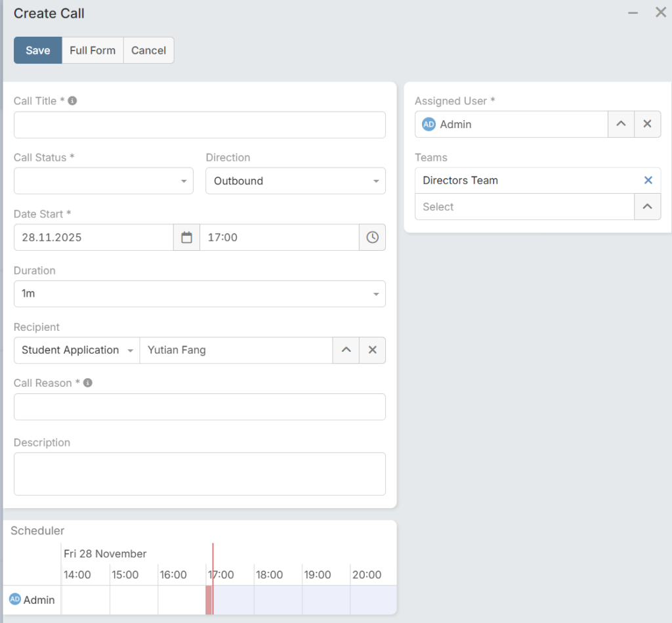Change the Student Application recipient type
The height and width of the screenshot is (623, 672).
click(x=77, y=350)
